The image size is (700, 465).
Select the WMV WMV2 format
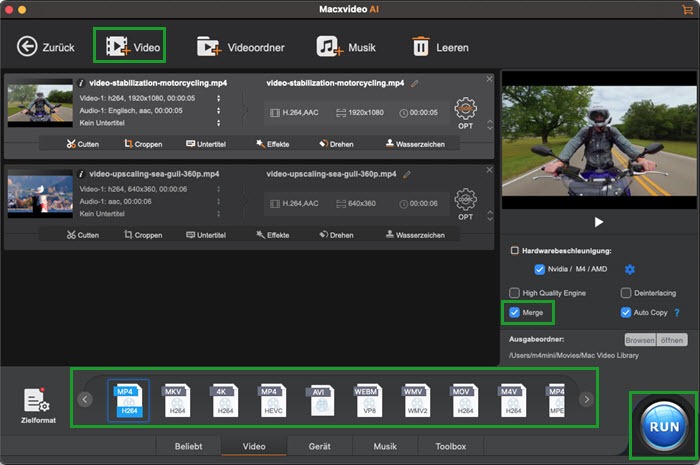[x=417, y=400]
